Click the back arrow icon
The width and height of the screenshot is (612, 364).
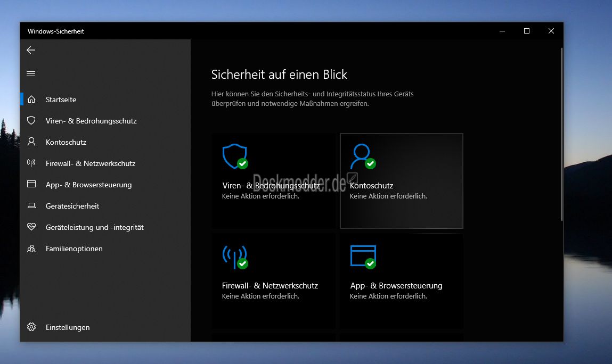31,50
